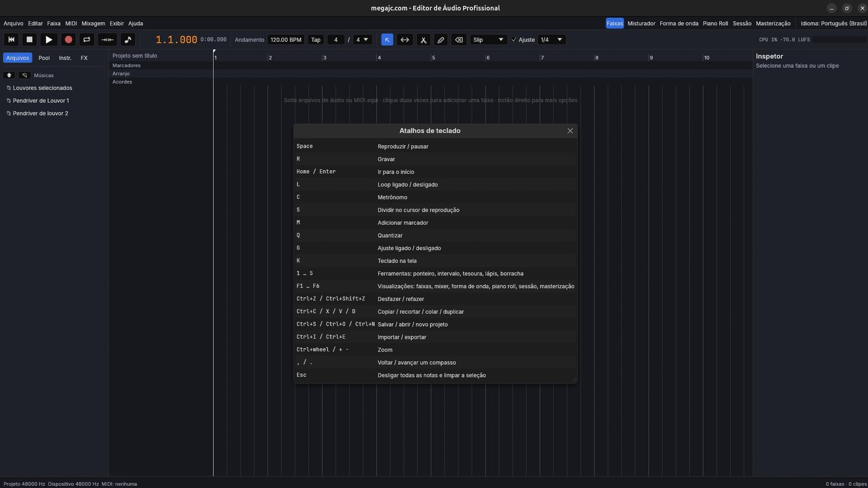Toggle the punch in/out arrows button
This screenshot has width=868, height=488.
pyautogui.click(x=107, y=40)
